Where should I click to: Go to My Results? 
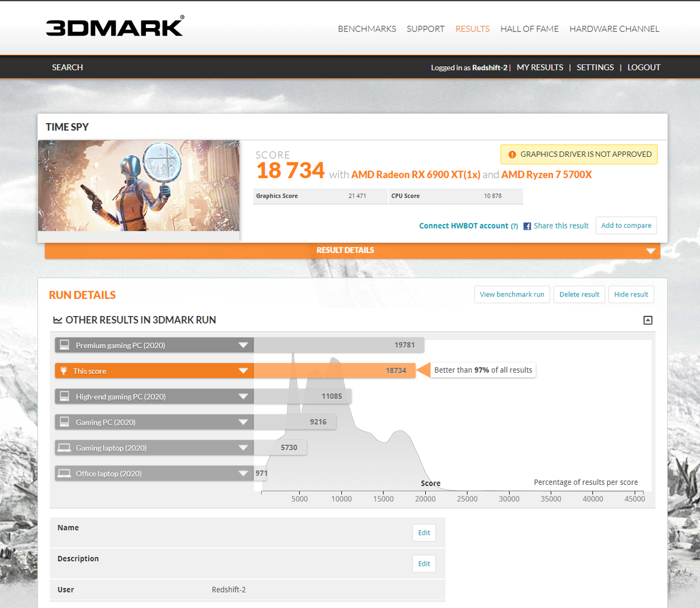click(x=540, y=67)
